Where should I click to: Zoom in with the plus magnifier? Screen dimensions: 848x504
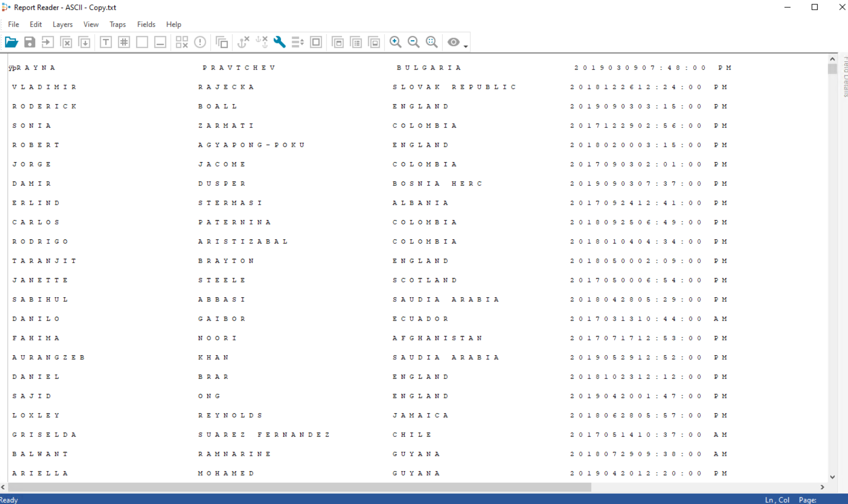[396, 42]
